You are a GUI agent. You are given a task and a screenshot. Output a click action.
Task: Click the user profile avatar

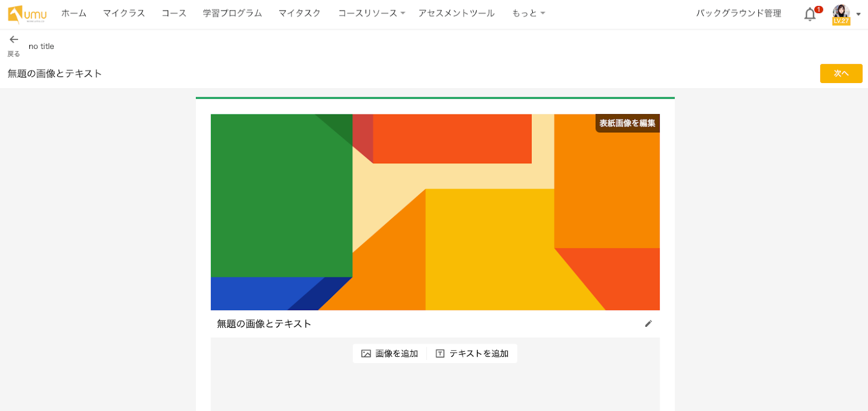[841, 12]
